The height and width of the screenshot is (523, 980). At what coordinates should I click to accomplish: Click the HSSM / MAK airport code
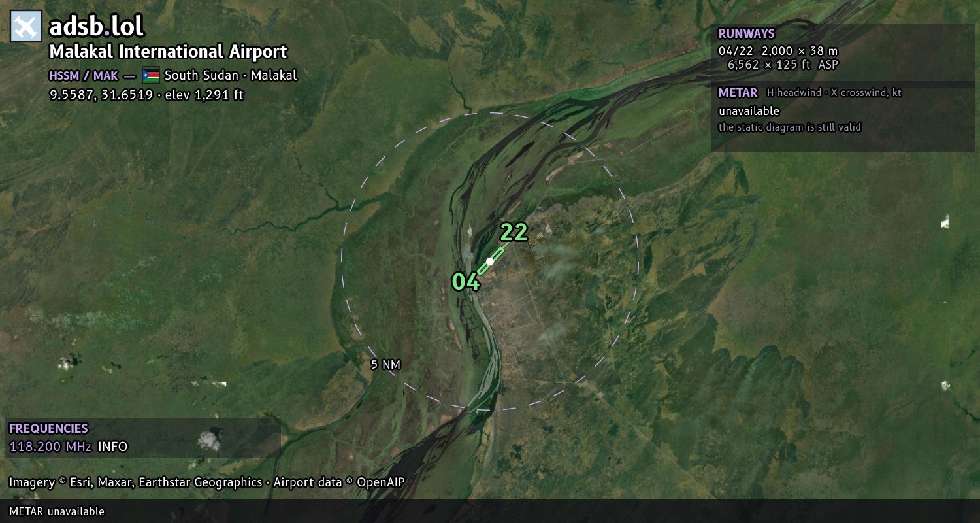(84, 76)
